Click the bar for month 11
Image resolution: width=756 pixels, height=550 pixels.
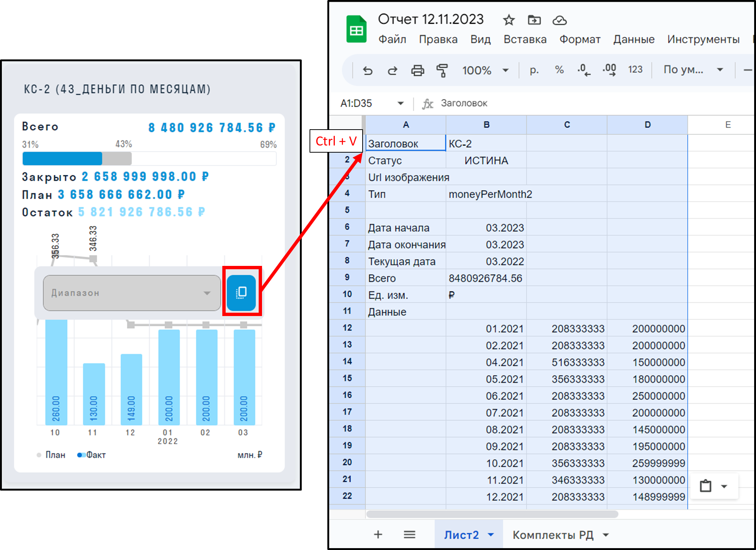(x=94, y=394)
